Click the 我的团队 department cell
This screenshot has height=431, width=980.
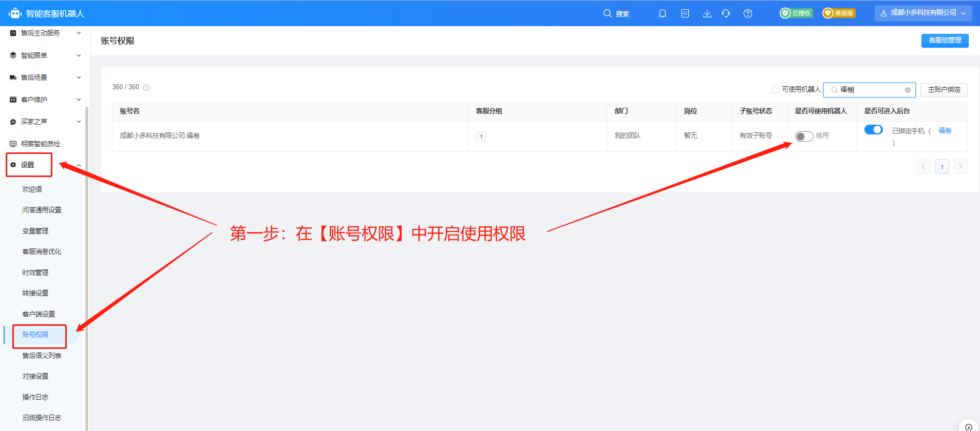point(628,135)
